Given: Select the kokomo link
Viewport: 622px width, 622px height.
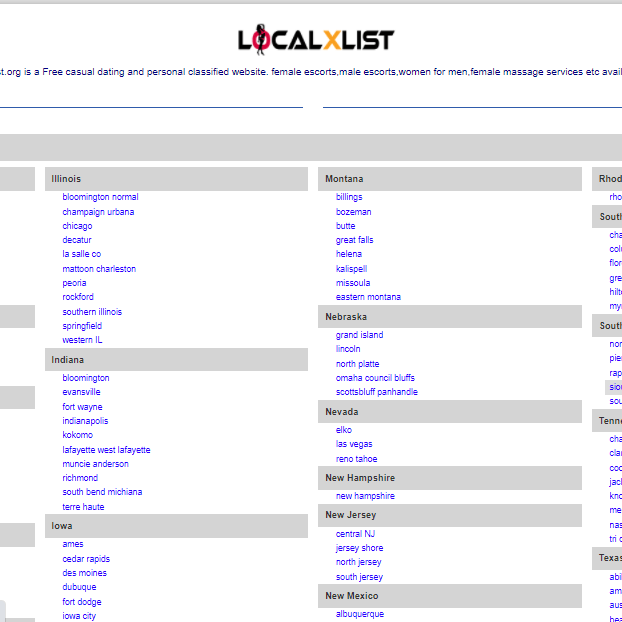Looking at the screenshot, I should click(x=77, y=435).
